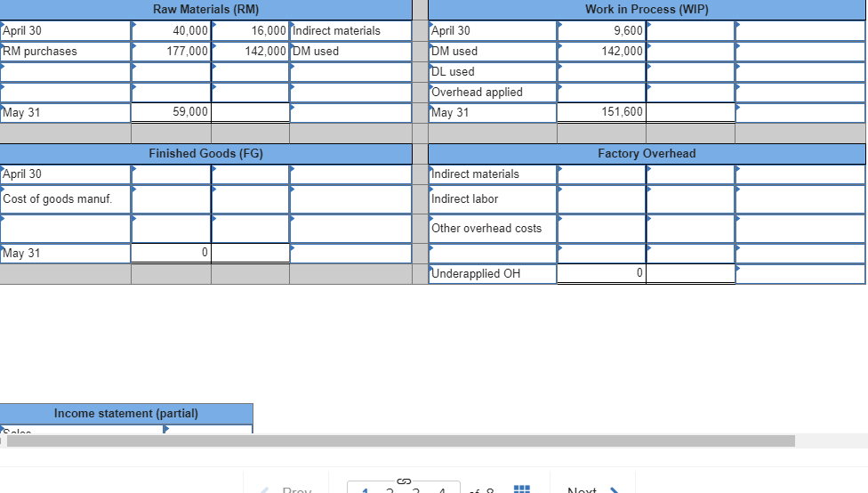Select page 1 in the pager

[365, 491]
